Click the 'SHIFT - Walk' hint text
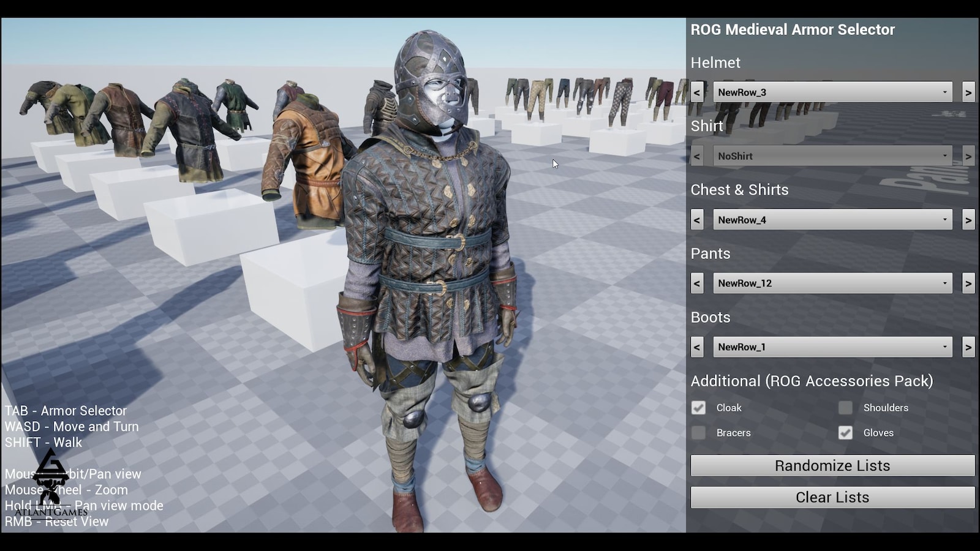The width and height of the screenshot is (980, 551). (43, 443)
